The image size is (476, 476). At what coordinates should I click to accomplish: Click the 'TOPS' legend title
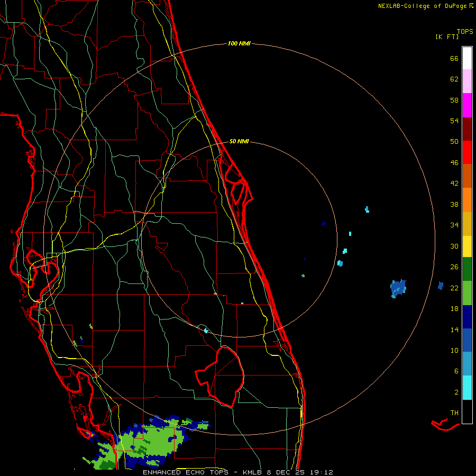click(x=465, y=32)
